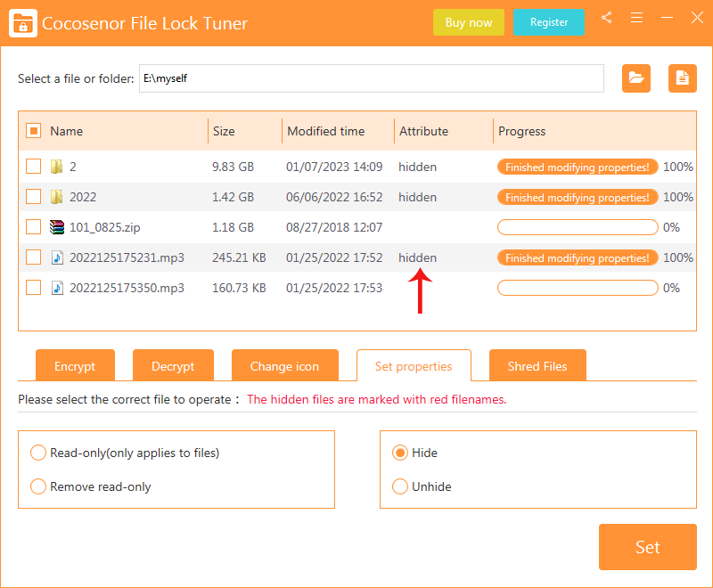
Task: Click the Attribute column header
Action: [424, 131]
